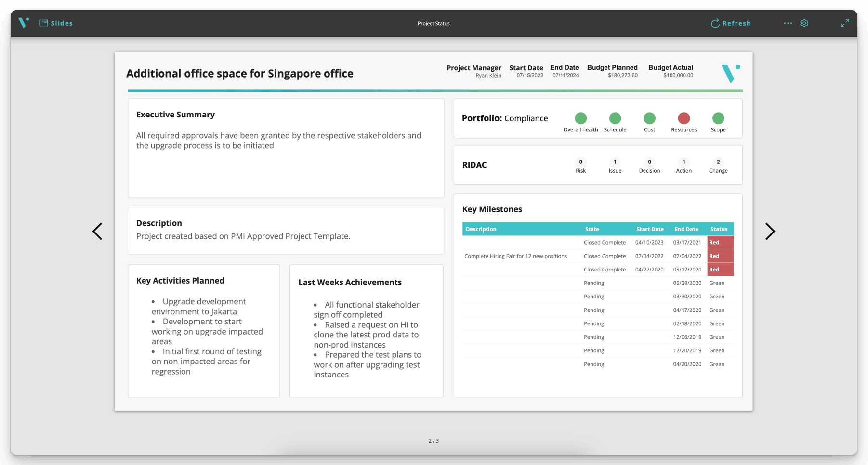Click the logo on the slide header
The width and height of the screenshot is (868, 465).
[x=730, y=73]
